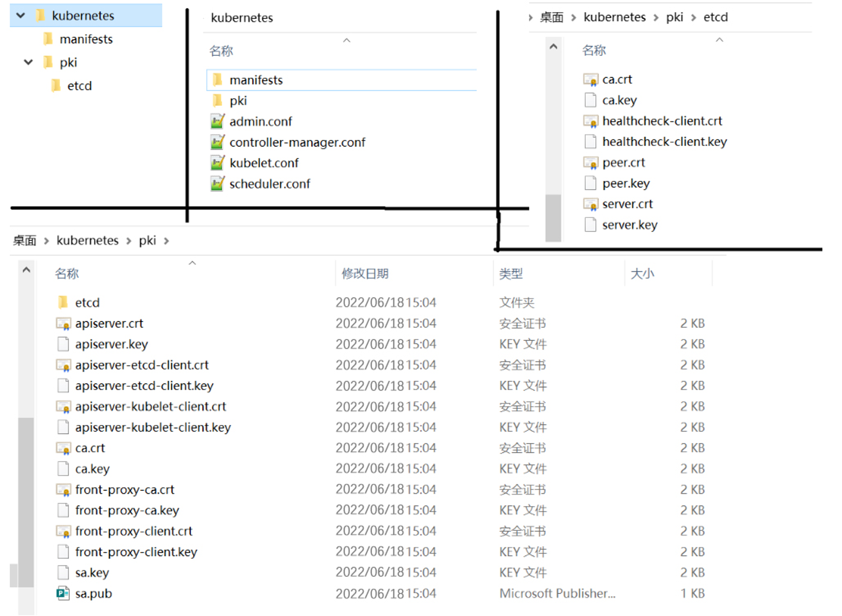
Task: Collapse the kubernetes tree node chevron
Action: [x=21, y=16]
